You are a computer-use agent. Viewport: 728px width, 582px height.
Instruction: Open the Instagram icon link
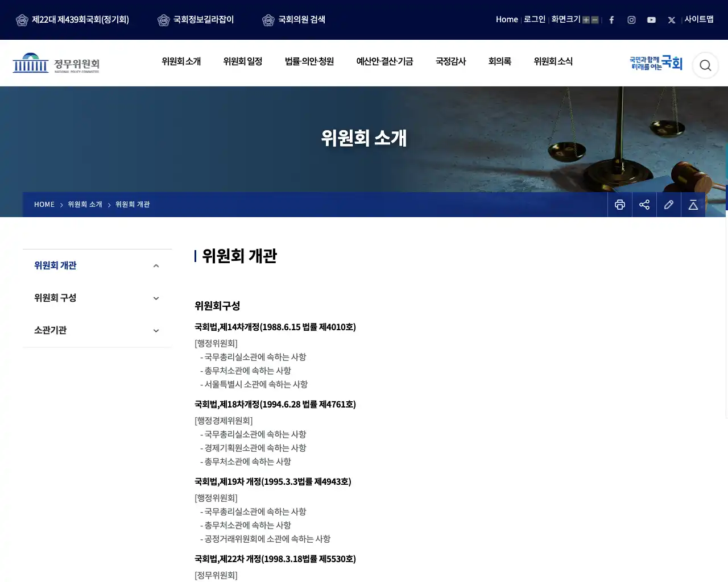click(631, 20)
